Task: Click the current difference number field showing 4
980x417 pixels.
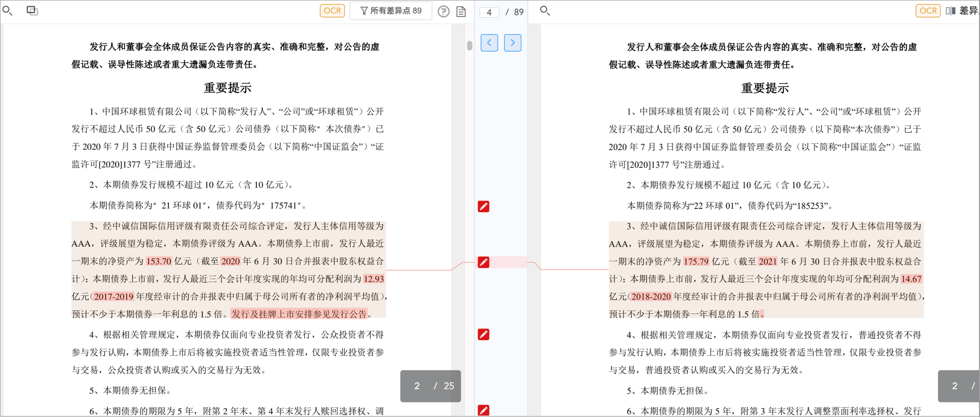Action: point(489,12)
